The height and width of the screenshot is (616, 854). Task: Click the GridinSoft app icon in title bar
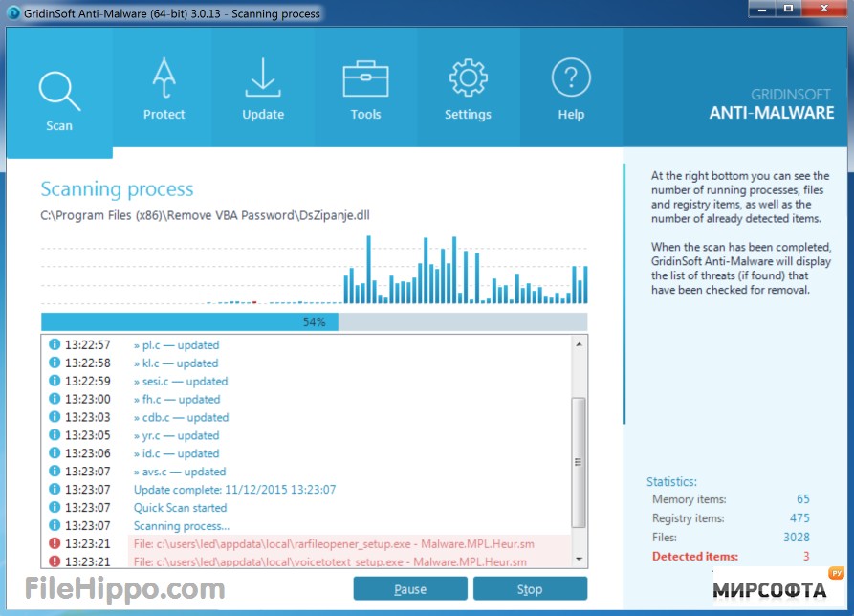[13, 13]
